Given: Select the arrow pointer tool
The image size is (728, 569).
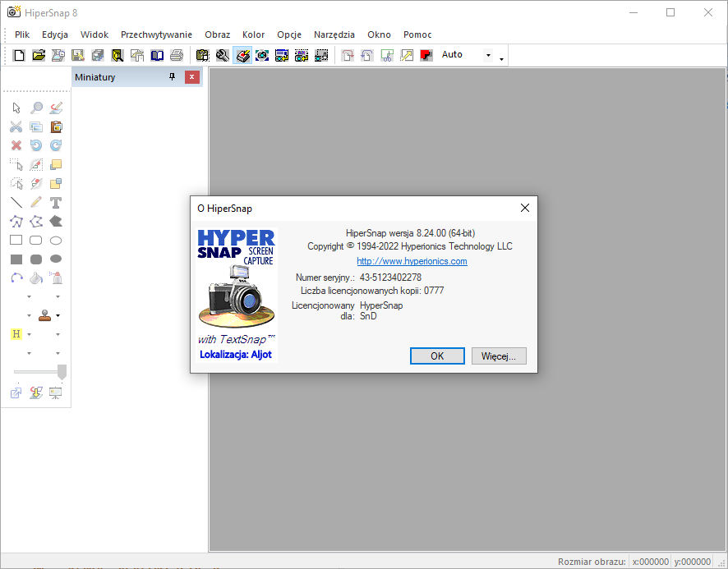Looking at the screenshot, I should click(x=16, y=108).
